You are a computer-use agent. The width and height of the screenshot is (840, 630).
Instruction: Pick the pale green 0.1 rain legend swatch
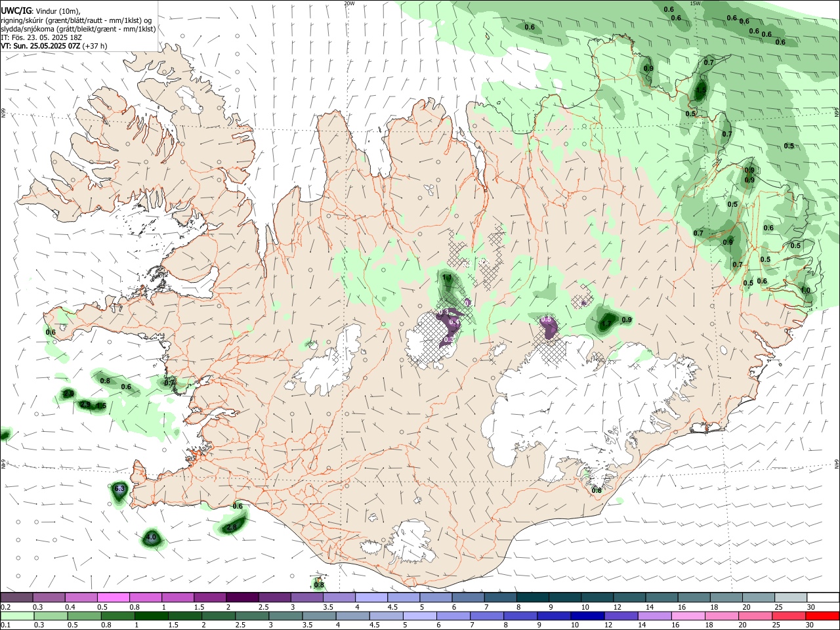(x=17, y=616)
